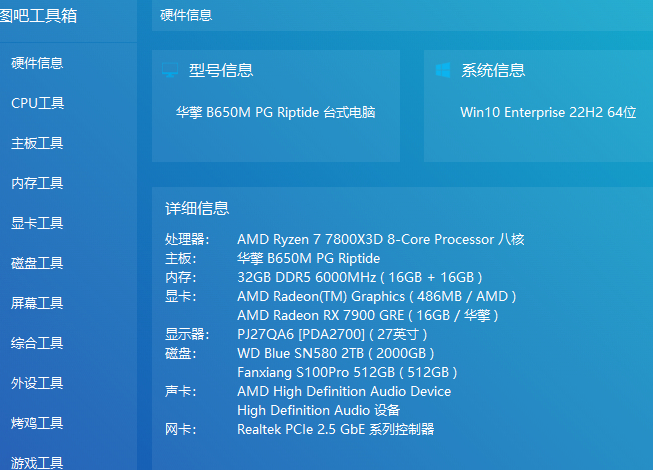Click the 磁盘 label

(181, 353)
